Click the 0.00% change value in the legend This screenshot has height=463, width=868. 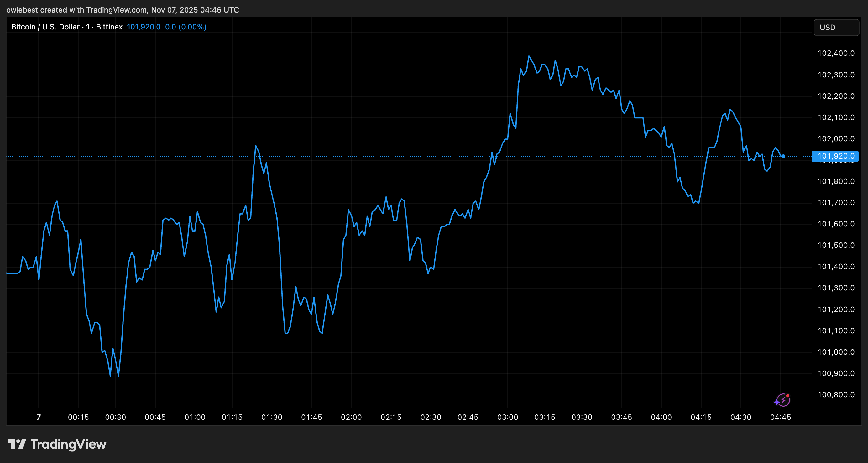coord(193,27)
